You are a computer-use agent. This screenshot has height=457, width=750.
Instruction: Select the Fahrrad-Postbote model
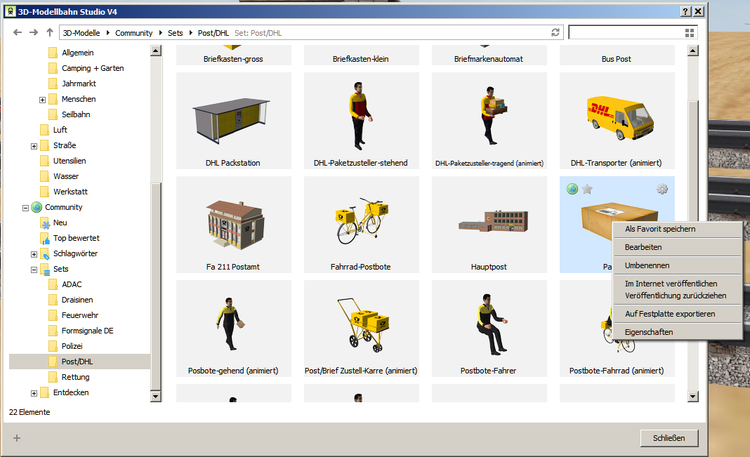coord(361,224)
